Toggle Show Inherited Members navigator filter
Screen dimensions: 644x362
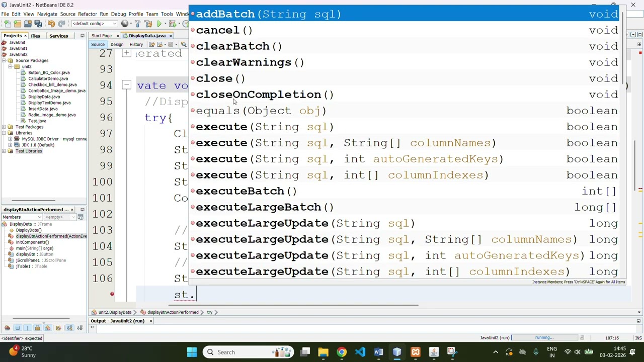pos(7,328)
